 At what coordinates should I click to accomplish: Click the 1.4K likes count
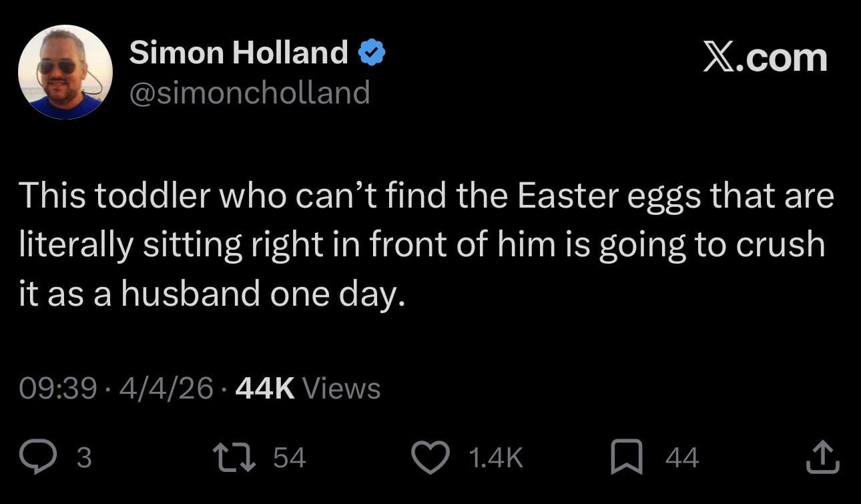pyautogui.click(x=495, y=458)
